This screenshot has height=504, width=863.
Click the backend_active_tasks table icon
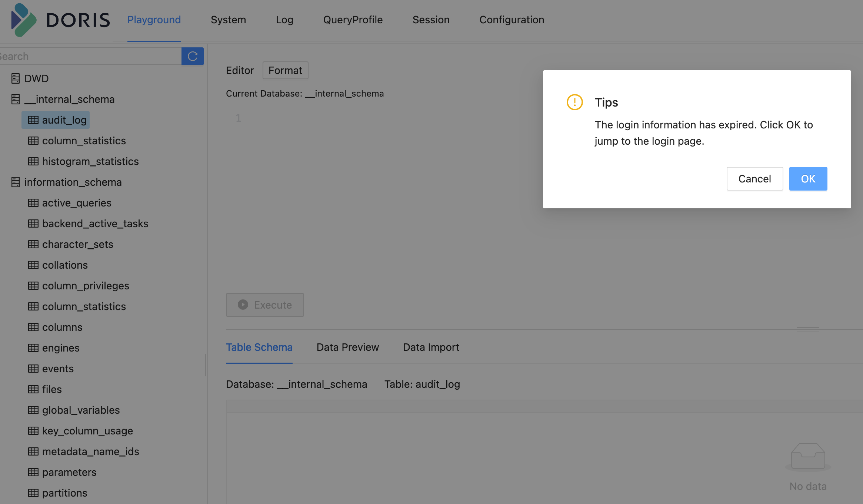point(33,224)
